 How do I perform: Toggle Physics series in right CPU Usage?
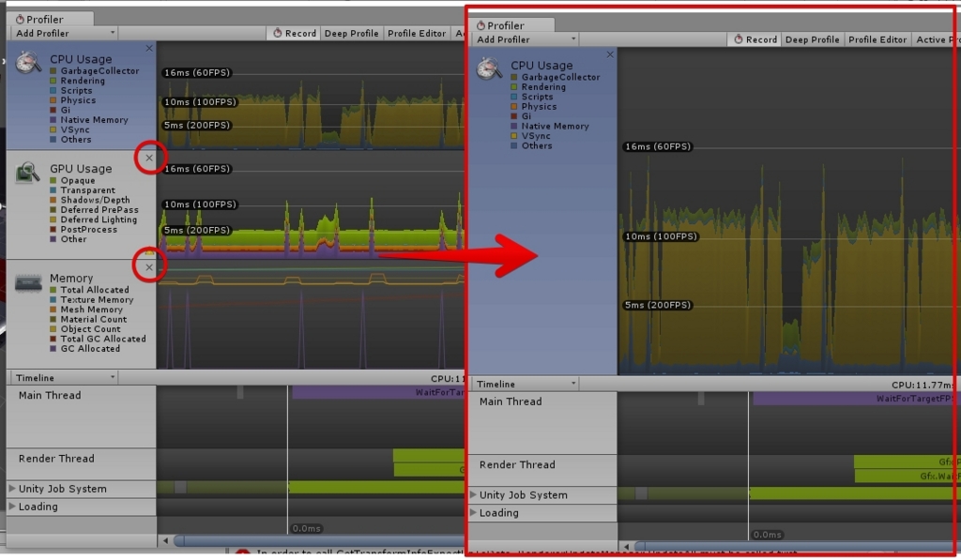click(514, 107)
